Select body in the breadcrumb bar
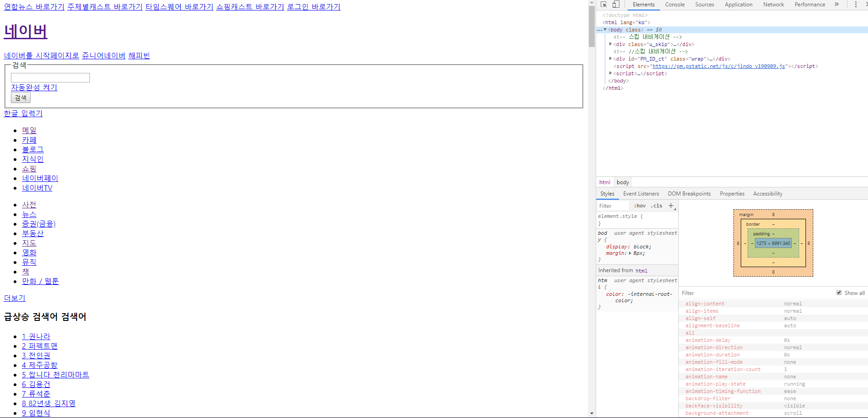This screenshot has width=868, height=418. pos(623,182)
